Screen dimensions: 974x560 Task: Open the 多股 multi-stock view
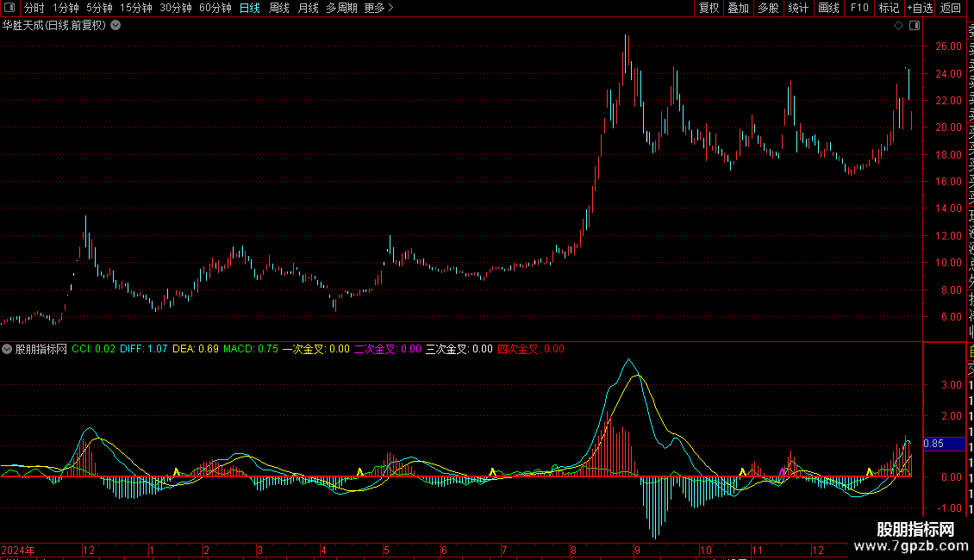pyautogui.click(x=768, y=8)
